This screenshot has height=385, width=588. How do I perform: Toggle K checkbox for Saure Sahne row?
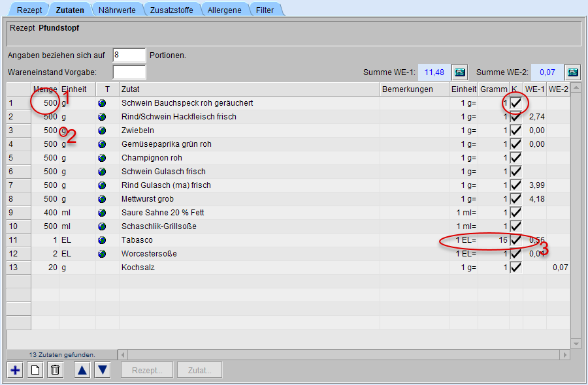[x=516, y=212]
